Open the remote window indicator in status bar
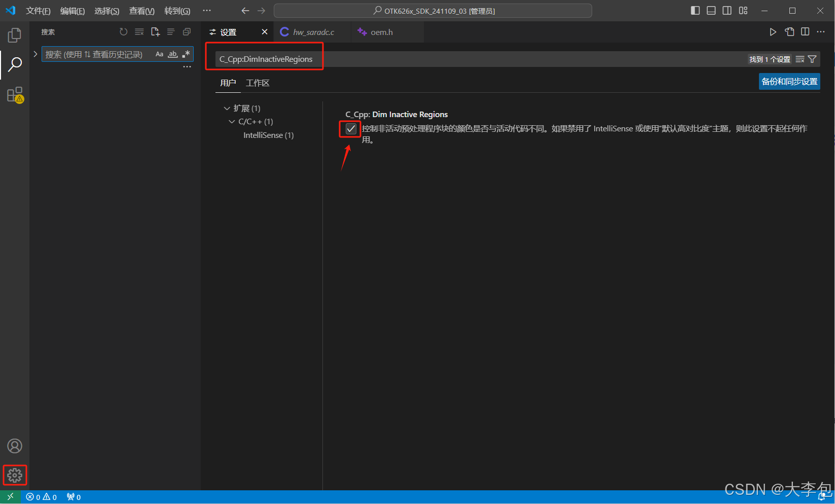 click(10, 496)
